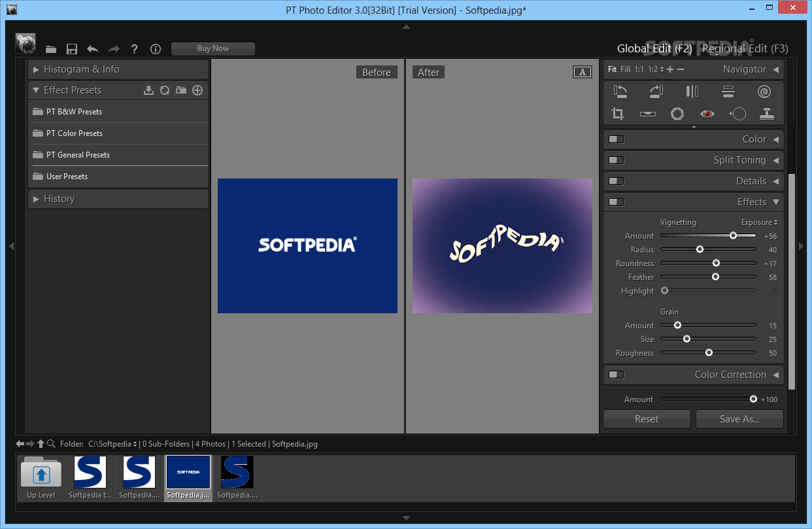Collapse the Effects panel arrow

coord(776,202)
